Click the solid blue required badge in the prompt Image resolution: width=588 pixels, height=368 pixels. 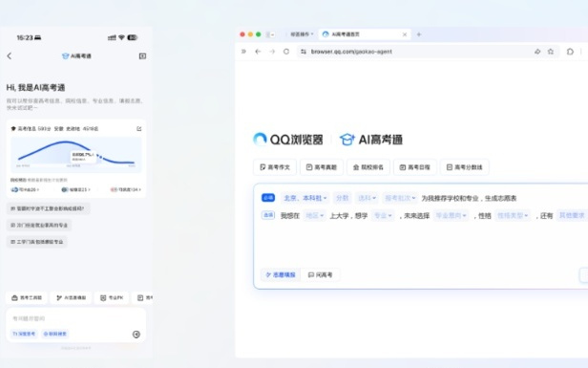[268, 198]
